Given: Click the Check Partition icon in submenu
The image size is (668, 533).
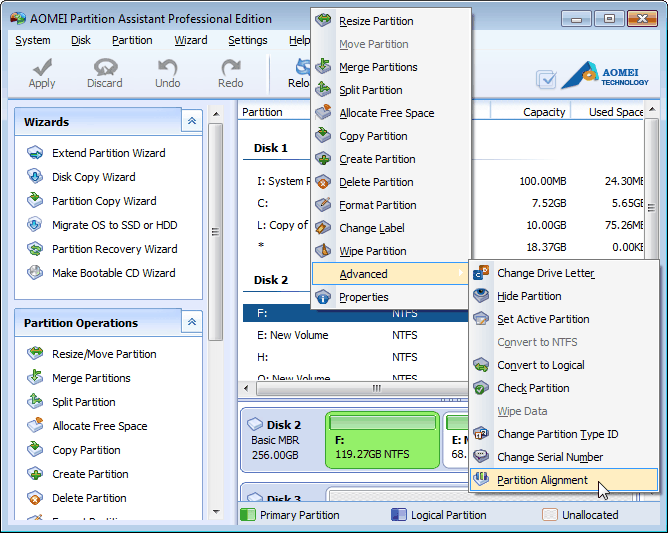Looking at the screenshot, I should (x=481, y=388).
